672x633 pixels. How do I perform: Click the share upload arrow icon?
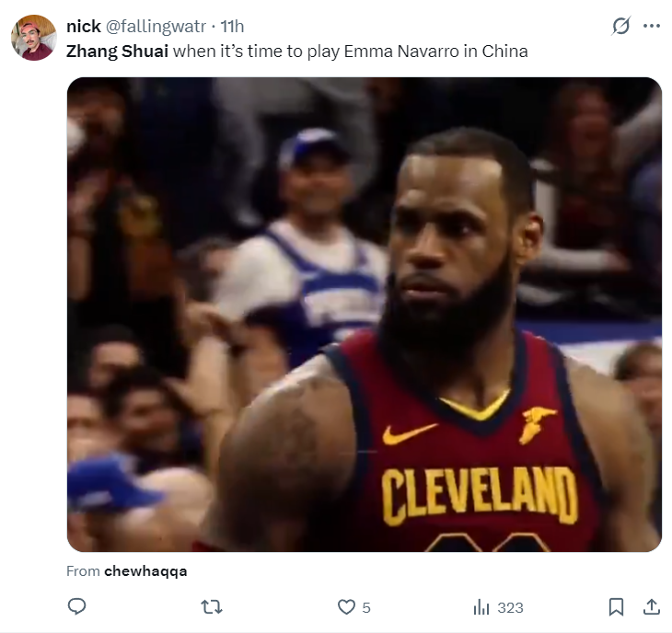[651, 606]
